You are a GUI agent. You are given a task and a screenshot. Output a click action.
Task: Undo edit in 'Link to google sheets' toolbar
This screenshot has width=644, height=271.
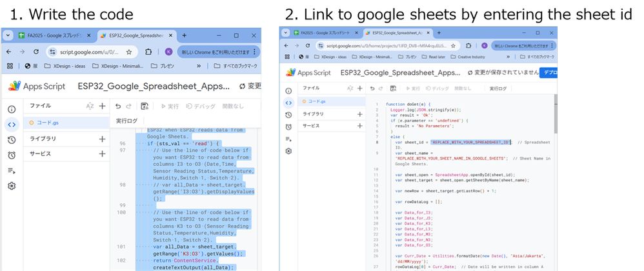(x=372, y=88)
